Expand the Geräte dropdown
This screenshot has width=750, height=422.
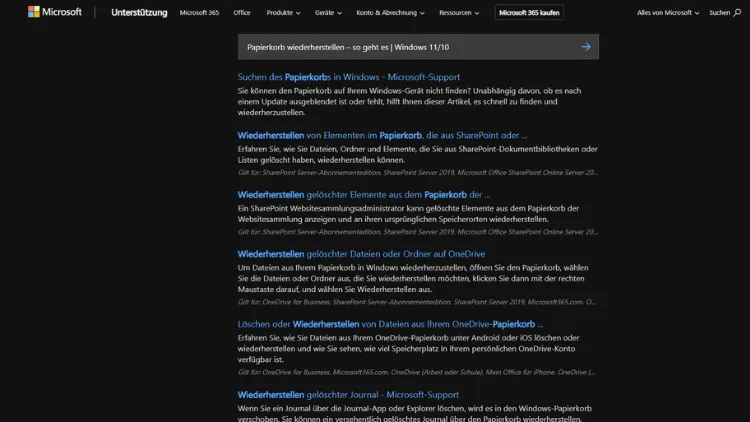click(x=328, y=13)
